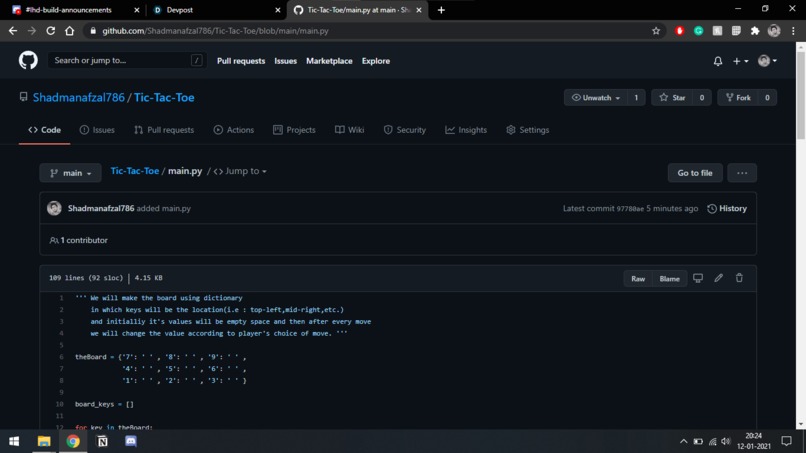Click the star count 0
This screenshot has width=806, height=453.
pos(701,98)
